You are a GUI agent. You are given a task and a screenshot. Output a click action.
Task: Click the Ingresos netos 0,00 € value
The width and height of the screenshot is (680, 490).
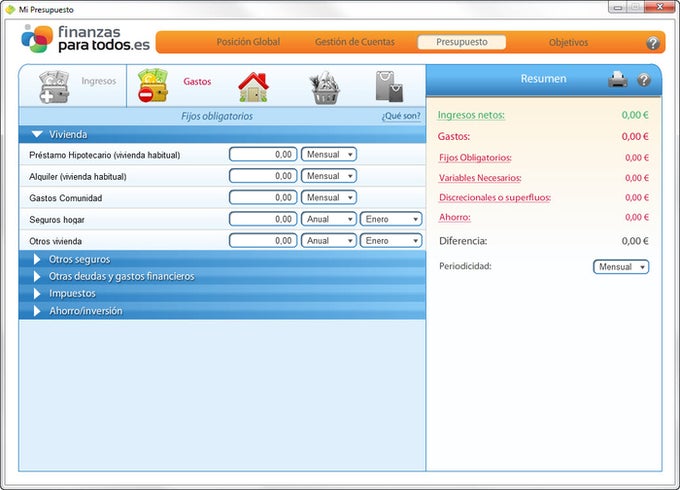(635, 115)
